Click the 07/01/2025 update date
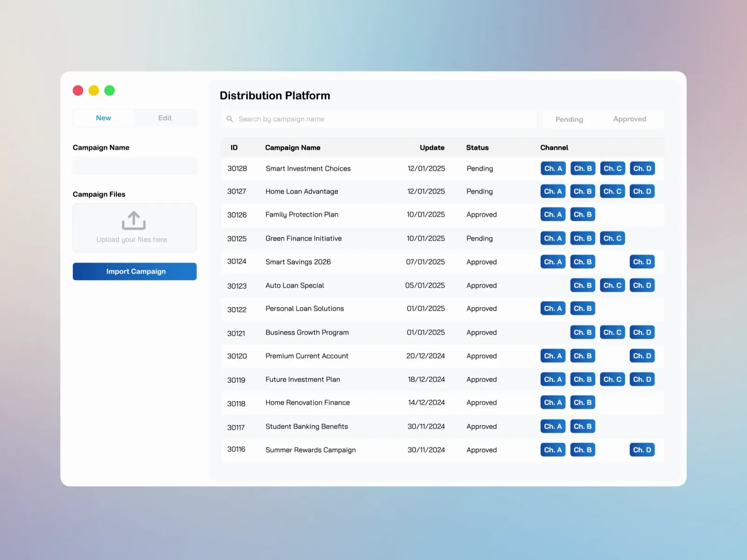Image resolution: width=747 pixels, height=560 pixels. coord(425,262)
